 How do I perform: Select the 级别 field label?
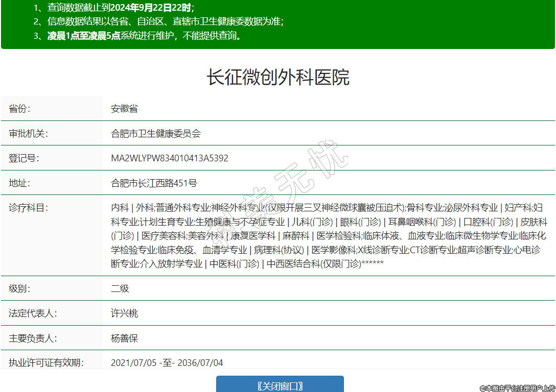pos(19,288)
